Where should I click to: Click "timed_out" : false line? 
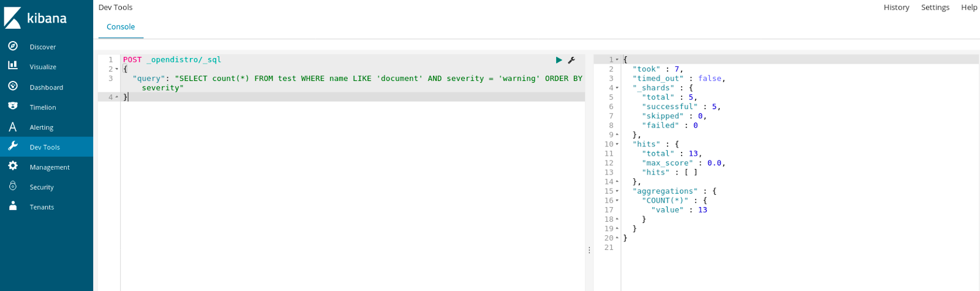679,78
